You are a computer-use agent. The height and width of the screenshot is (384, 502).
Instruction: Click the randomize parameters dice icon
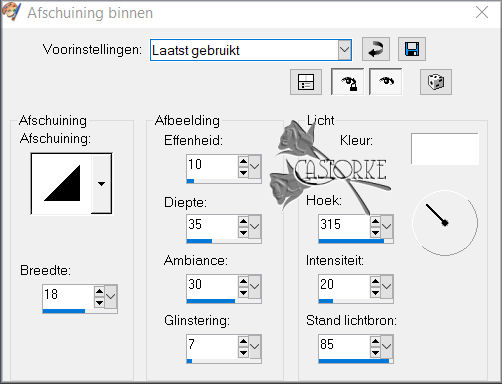pos(436,82)
